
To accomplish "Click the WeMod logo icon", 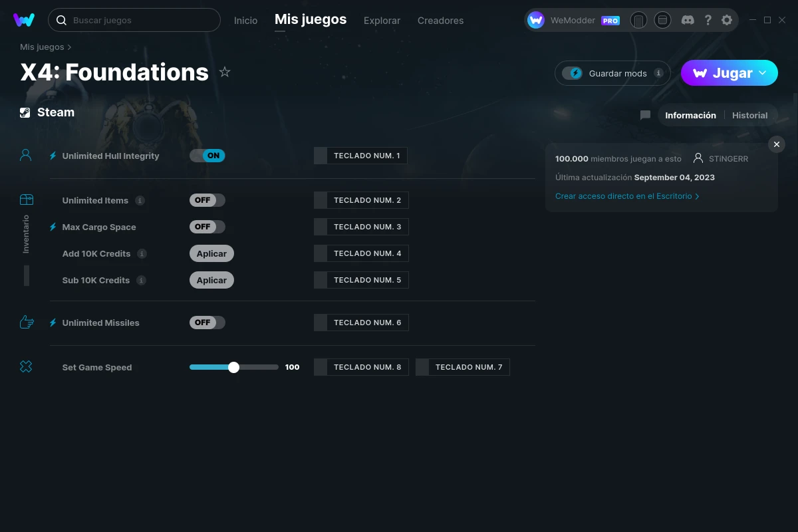I will [24, 20].
